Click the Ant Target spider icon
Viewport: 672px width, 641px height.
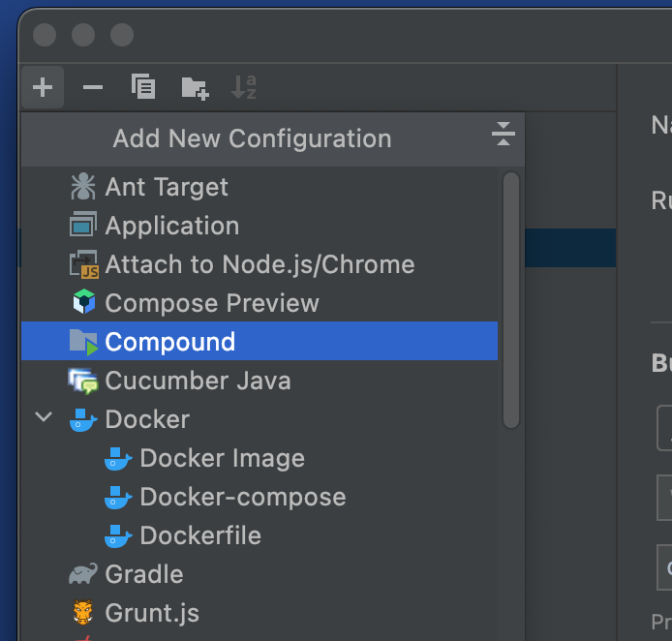(83, 187)
